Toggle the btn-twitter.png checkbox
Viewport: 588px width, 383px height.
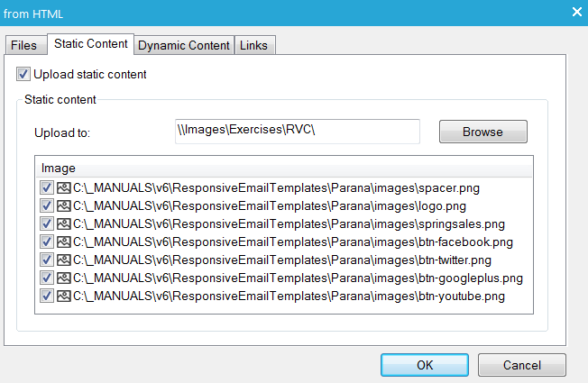click(x=47, y=260)
